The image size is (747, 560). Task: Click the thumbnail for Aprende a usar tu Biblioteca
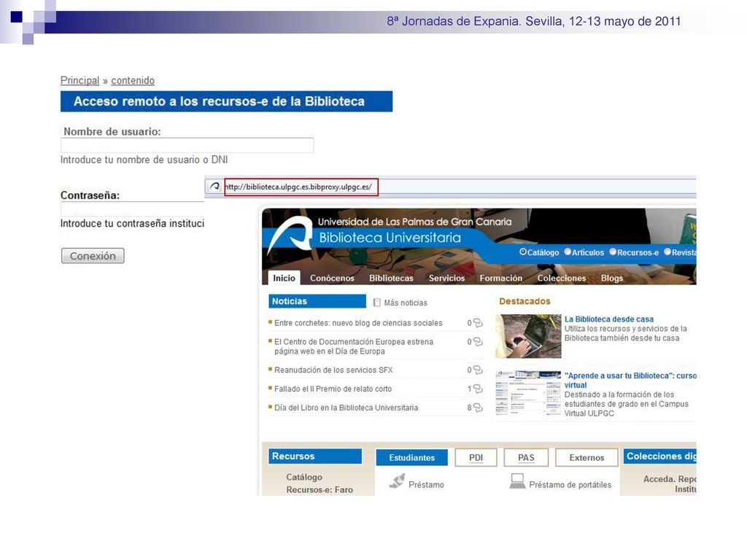(528, 393)
